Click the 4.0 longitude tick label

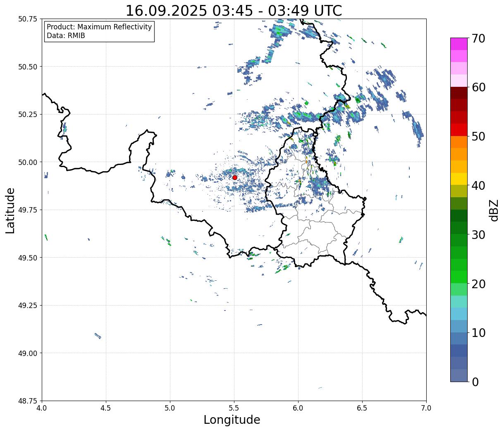point(42,408)
